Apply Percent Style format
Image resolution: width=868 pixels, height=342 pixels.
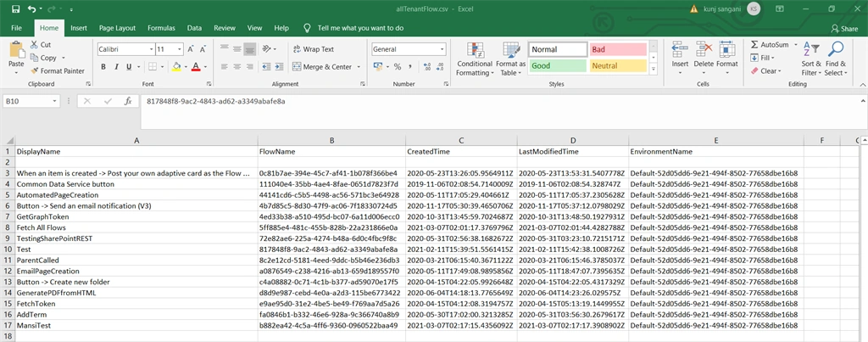[398, 66]
